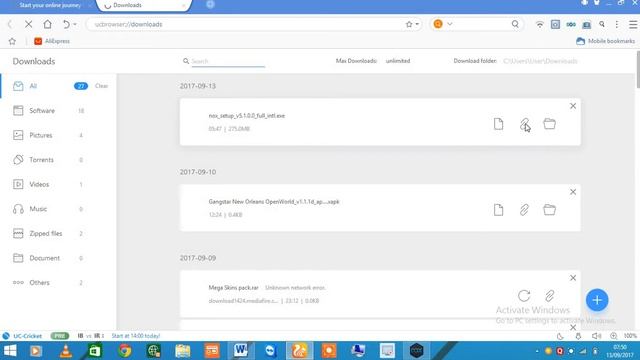Toggle night mode moon icon

pyautogui.click(x=560, y=336)
